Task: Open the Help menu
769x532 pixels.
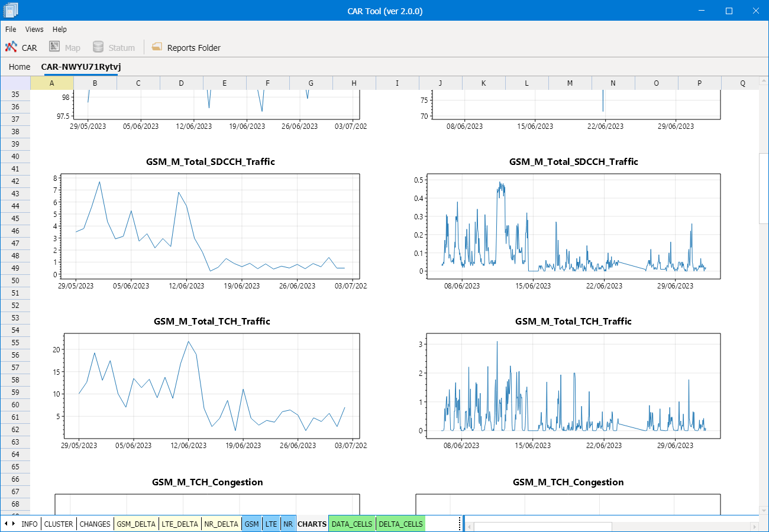Action: coord(58,29)
